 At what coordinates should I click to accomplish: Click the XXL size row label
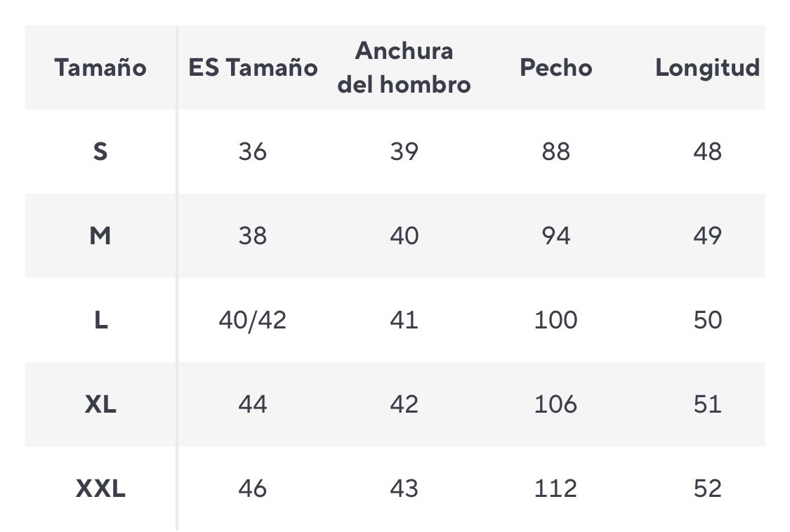point(100,488)
